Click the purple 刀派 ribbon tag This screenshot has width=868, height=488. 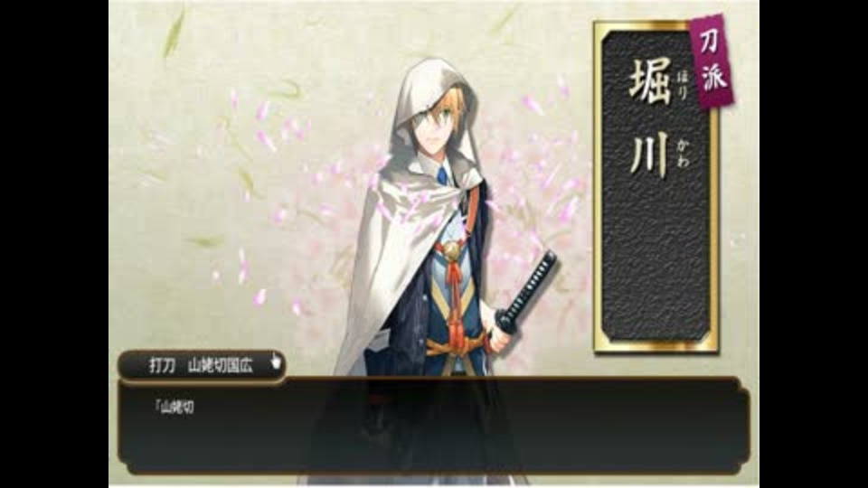pos(712,62)
